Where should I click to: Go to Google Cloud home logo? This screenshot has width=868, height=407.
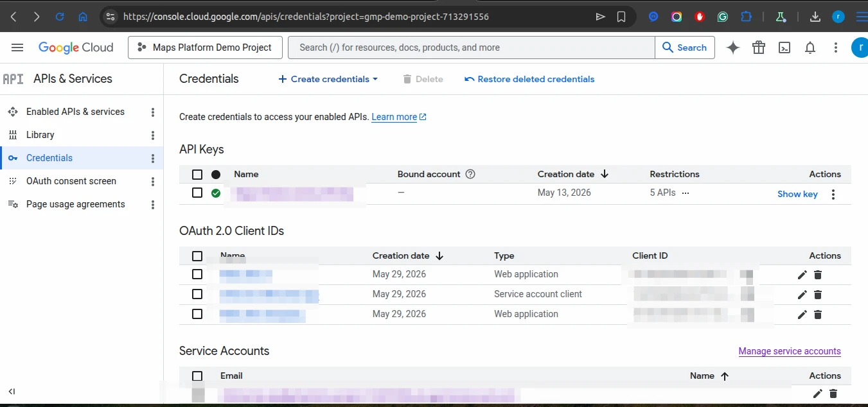click(x=76, y=48)
